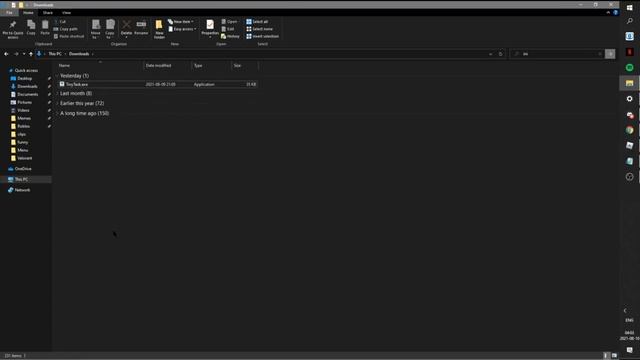The width and height of the screenshot is (640, 360).
Task: Open Videos in the navigation pane
Action: (x=23, y=110)
